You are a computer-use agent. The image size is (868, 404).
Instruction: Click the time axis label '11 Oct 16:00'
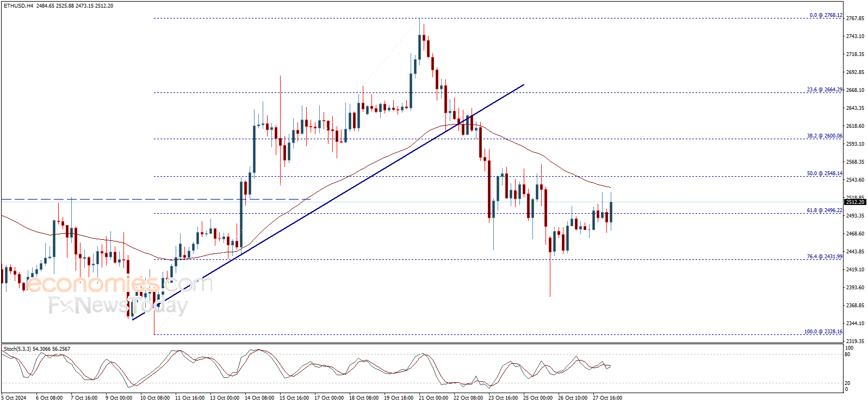click(189, 398)
